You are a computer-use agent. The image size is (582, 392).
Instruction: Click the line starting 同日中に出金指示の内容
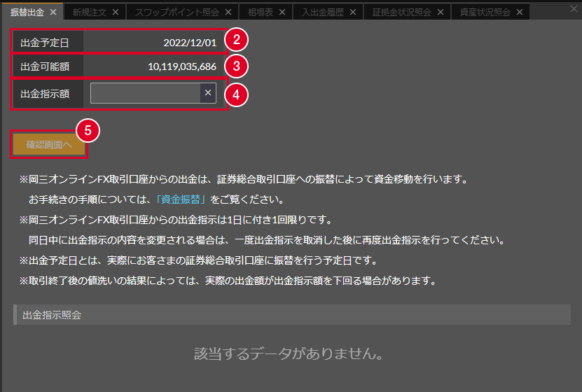267,240
